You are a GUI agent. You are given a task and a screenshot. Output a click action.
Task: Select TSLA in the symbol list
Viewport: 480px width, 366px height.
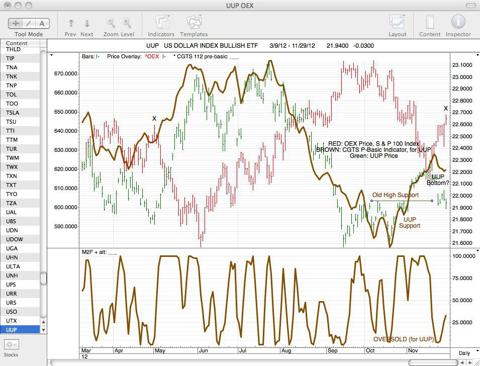(20, 113)
